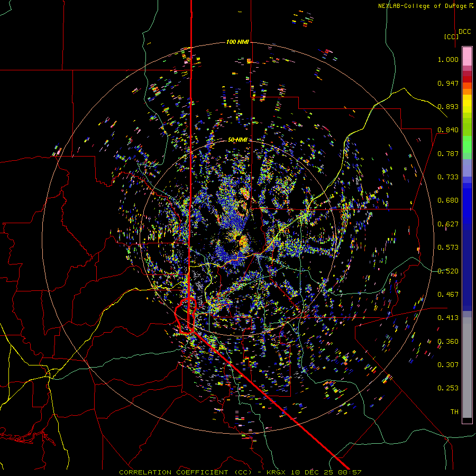Click the 0.840 color scale value

tap(448, 130)
